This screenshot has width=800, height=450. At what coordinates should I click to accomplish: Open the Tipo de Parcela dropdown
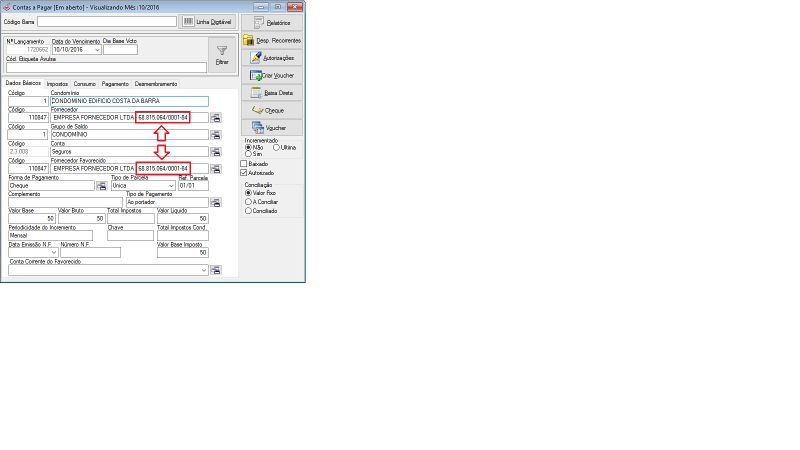click(x=171, y=185)
